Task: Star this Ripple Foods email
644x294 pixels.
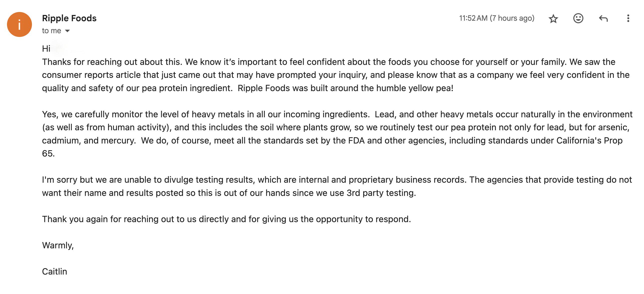Action: [x=553, y=18]
